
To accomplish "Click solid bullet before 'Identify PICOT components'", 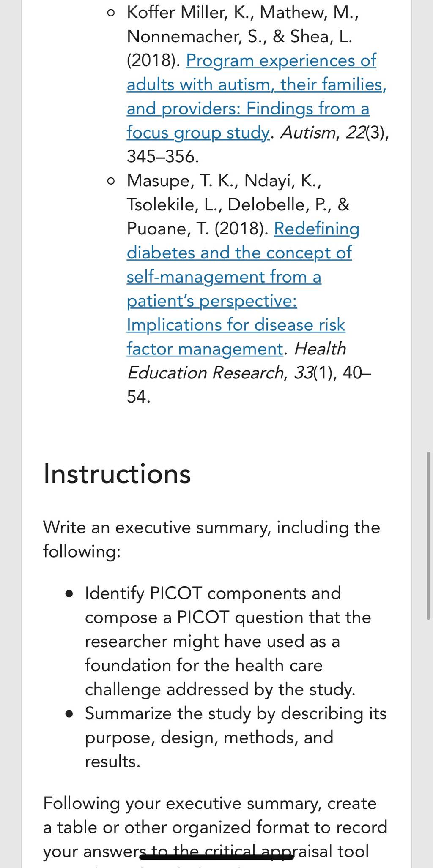I will coord(70,594).
